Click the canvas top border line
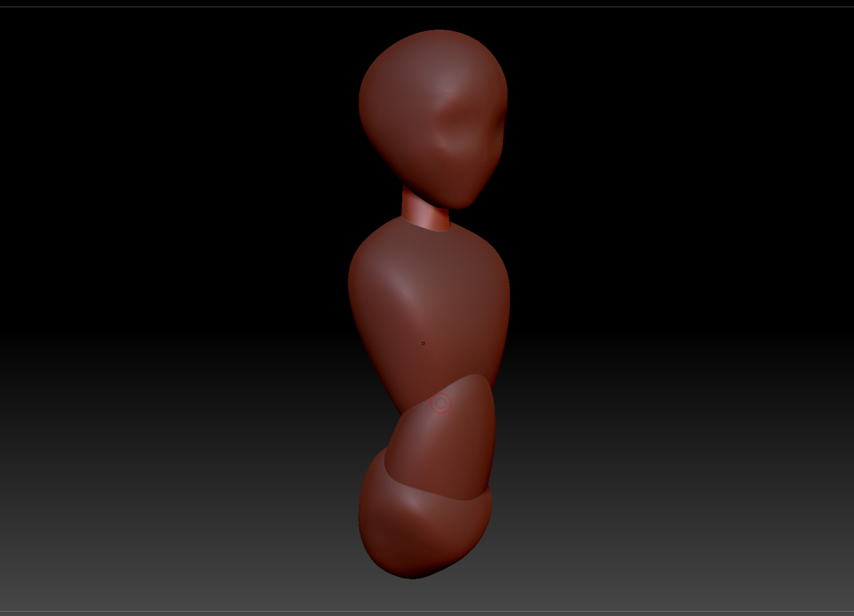Screen dimensions: 854x616 click(427, 7)
